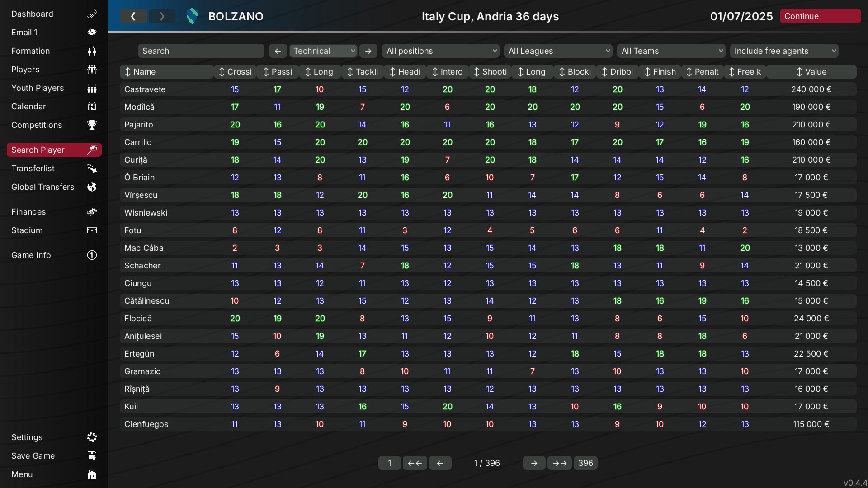Click the Settings gear icon
Viewport: 868px width, 488px height.
(92, 437)
